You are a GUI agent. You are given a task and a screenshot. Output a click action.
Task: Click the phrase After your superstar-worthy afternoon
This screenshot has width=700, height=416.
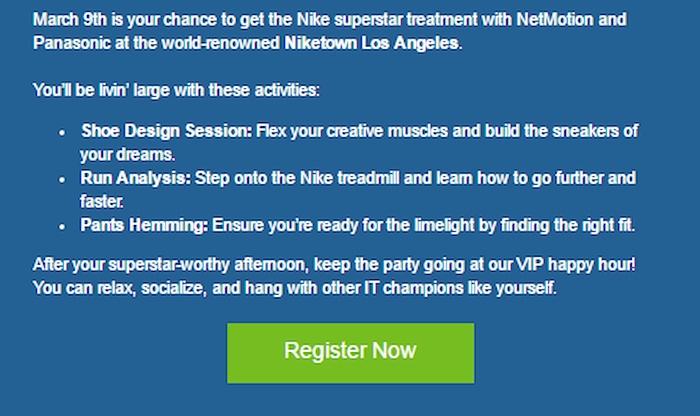(169, 264)
